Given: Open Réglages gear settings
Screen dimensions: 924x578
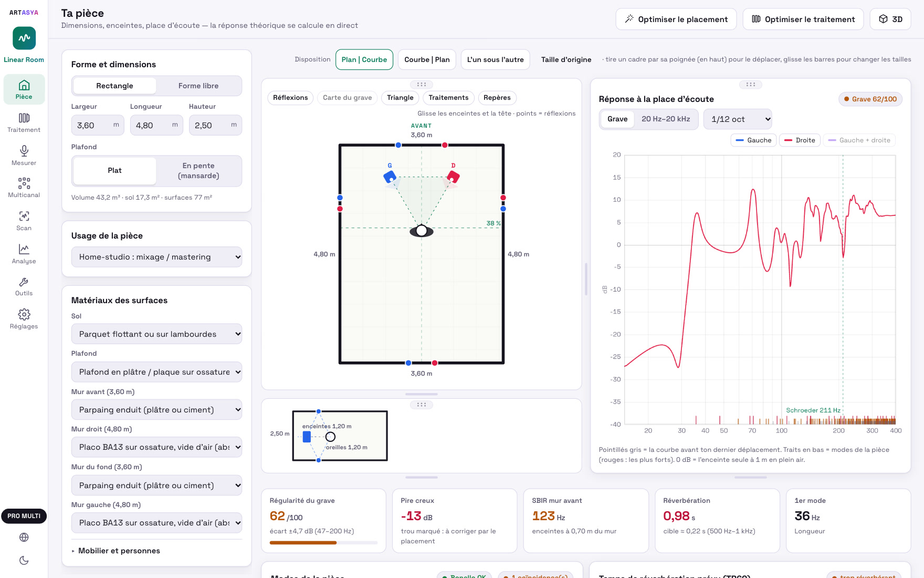Looking at the screenshot, I should (24, 319).
